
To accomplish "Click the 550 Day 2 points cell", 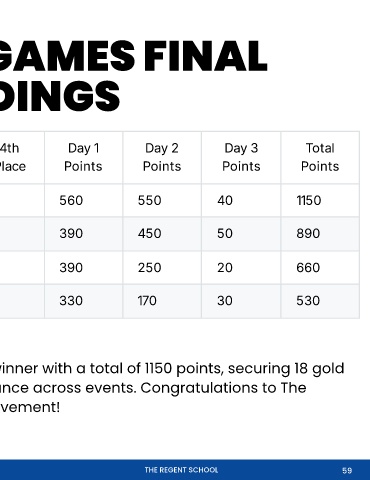I will tap(162, 200).
